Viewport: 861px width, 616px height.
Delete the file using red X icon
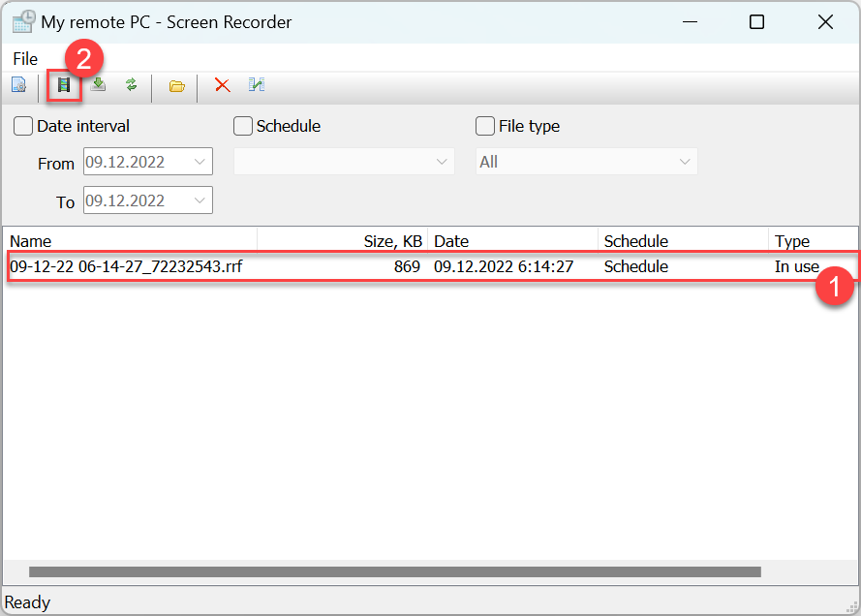[x=222, y=85]
